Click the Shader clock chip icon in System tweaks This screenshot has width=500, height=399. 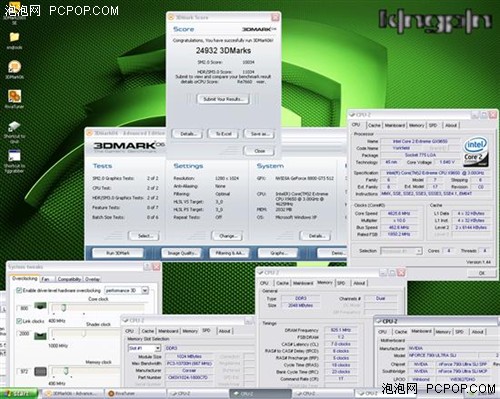(x=41, y=336)
